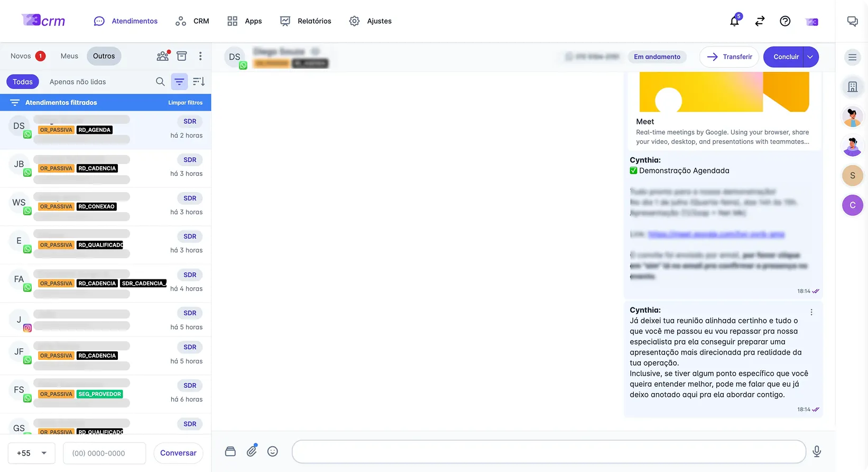Open the emoji picker
868x472 pixels.
pos(273,451)
